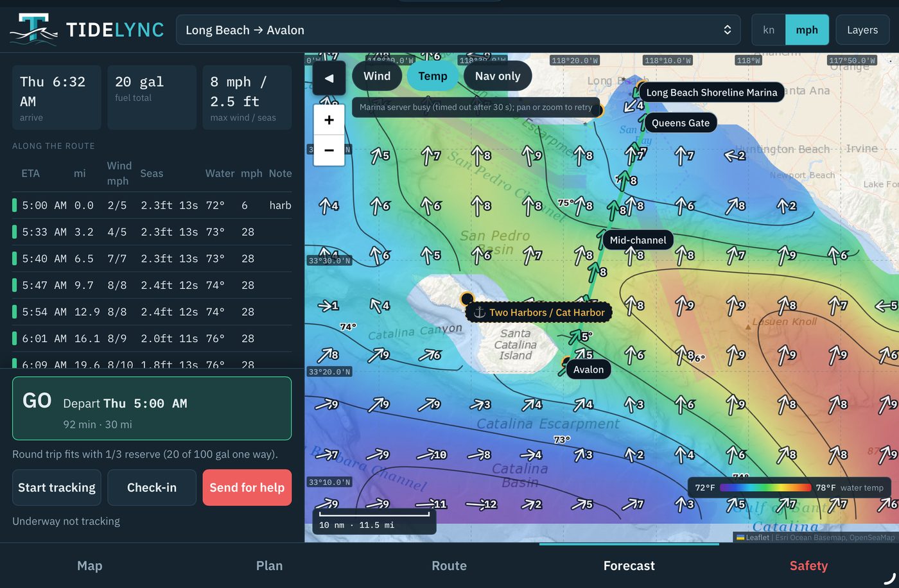
Task: Click the Wind mph column header
Action: click(x=119, y=173)
